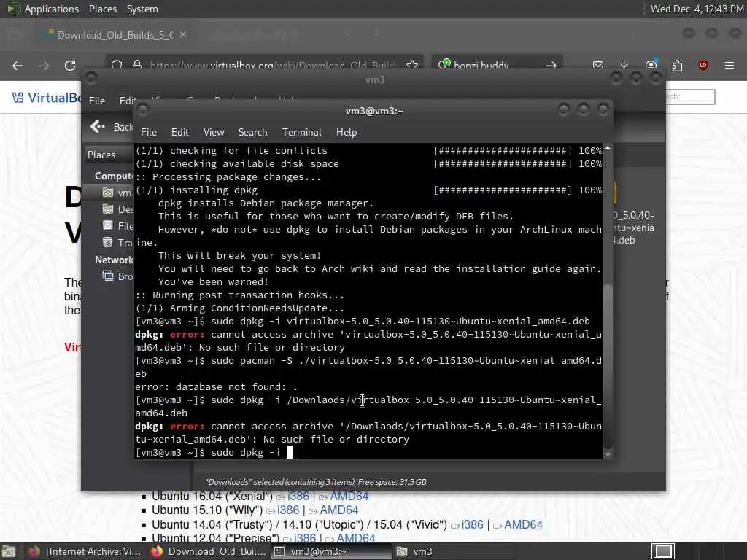747x560 pixels.
Task: Click the file manager status bar text
Action: 315,482
